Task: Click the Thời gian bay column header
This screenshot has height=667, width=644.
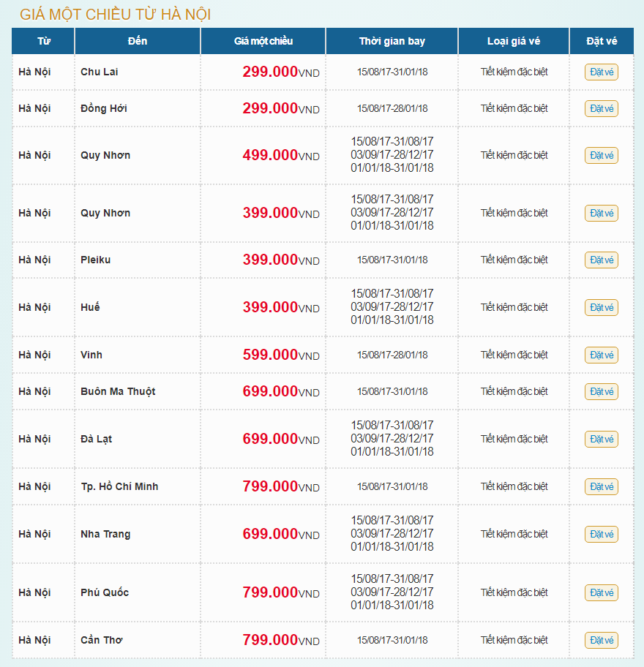Action: [x=392, y=41]
